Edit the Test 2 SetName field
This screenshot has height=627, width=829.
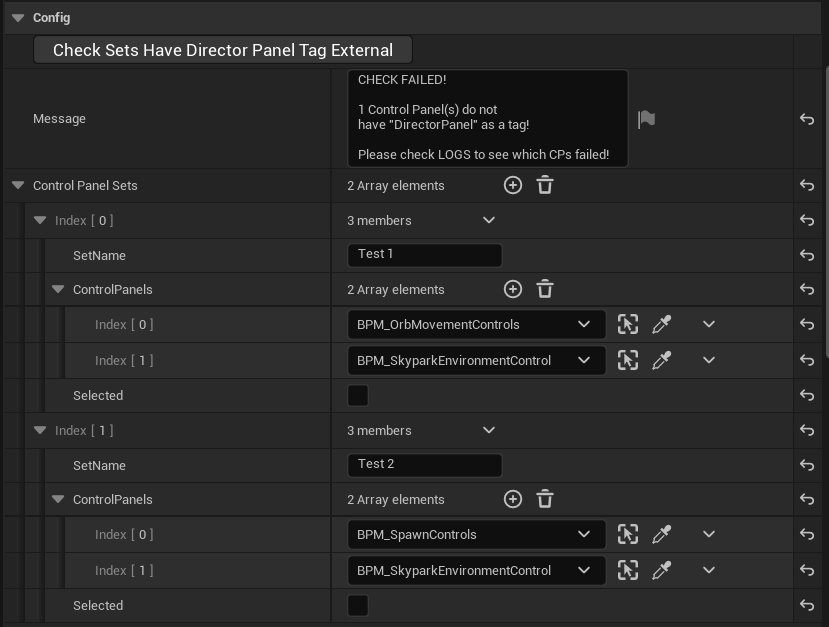(424, 465)
